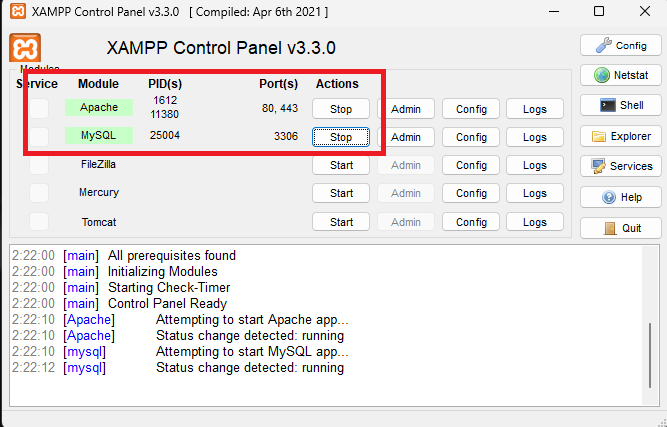
Task: Stop the MySQL module
Action: pos(341,137)
